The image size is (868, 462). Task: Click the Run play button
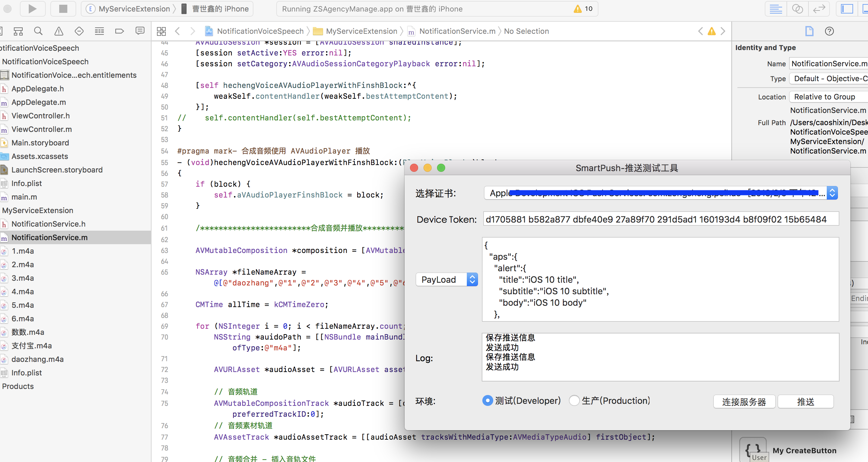pyautogui.click(x=32, y=9)
